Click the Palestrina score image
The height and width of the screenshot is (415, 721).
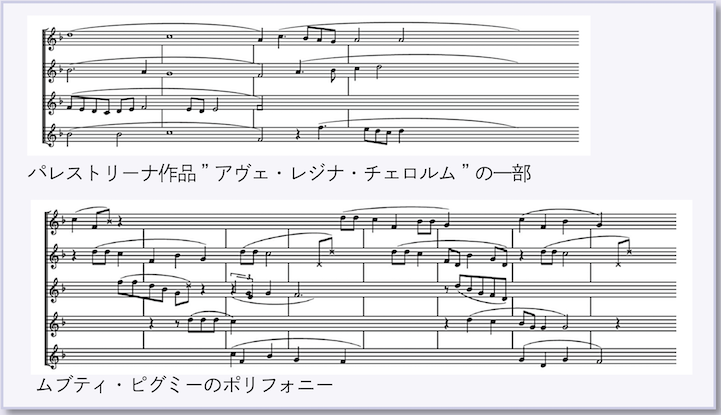[x=309, y=85]
